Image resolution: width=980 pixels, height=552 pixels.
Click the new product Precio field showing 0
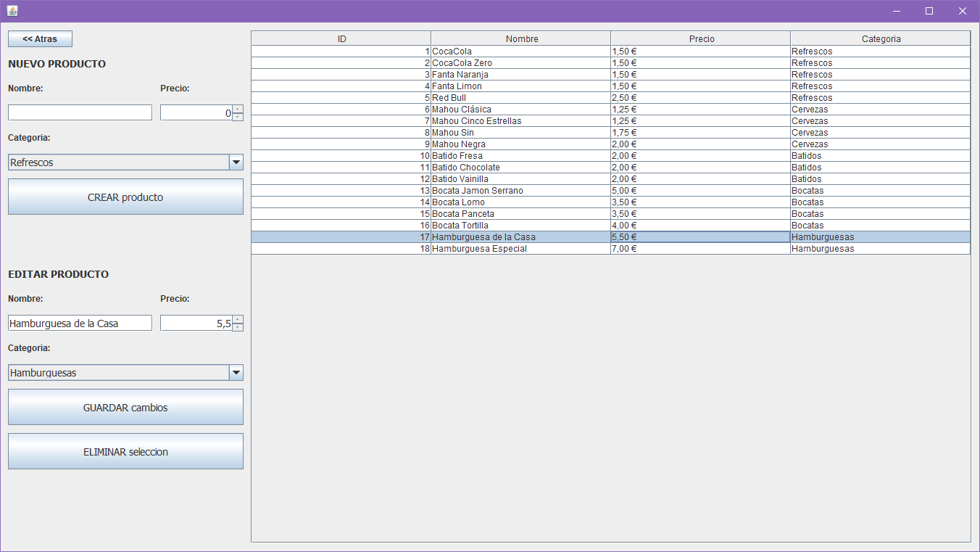point(196,112)
